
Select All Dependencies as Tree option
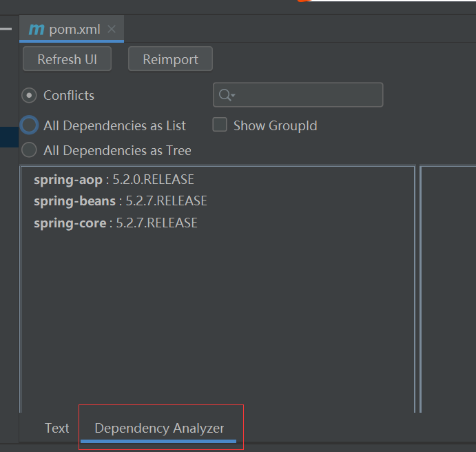[29, 150]
